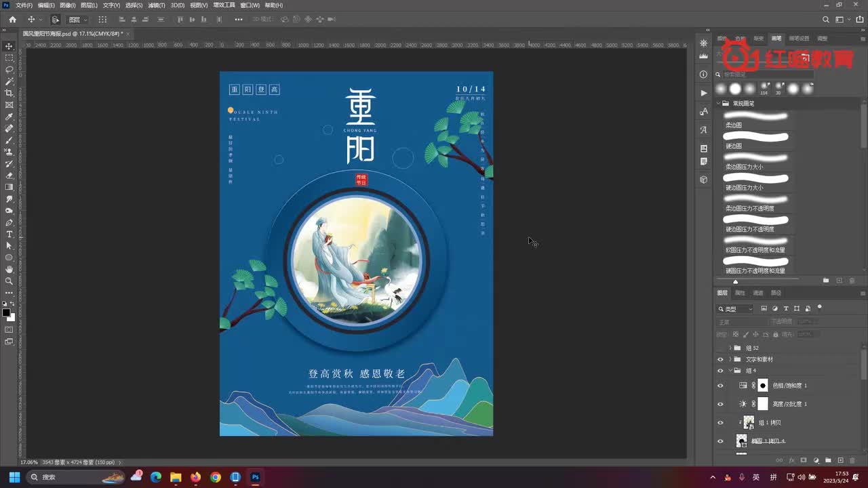Add a new adjustment layer
The width and height of the screenshot is (868, 488).
(x=816, y=460)
